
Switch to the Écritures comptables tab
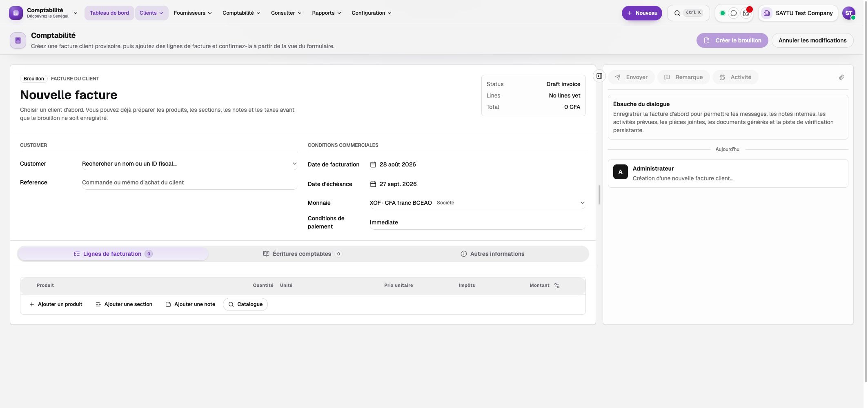303,254
